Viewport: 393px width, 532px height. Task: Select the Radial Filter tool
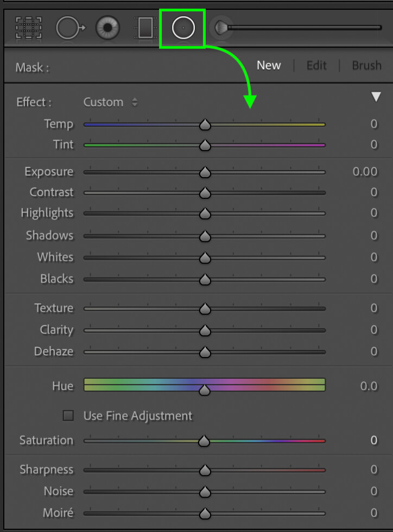pyautogui.click(x=183, y=28)
